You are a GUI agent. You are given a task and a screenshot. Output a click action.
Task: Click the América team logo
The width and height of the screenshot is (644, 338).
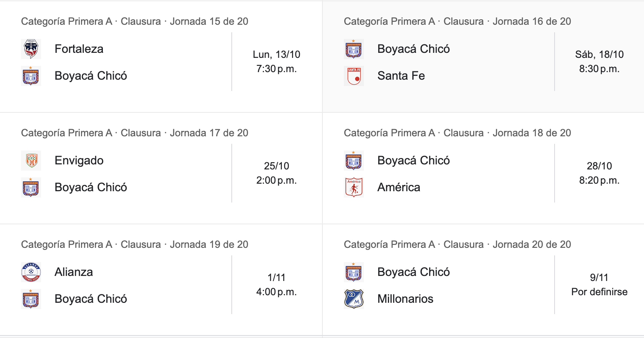pyautogui.click(x=353, y=187)
